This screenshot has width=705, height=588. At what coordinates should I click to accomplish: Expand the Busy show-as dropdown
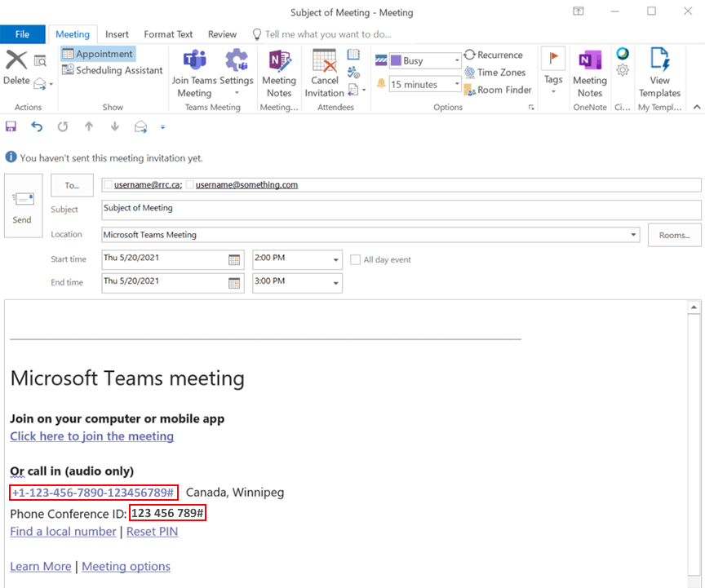click(457, 60)
